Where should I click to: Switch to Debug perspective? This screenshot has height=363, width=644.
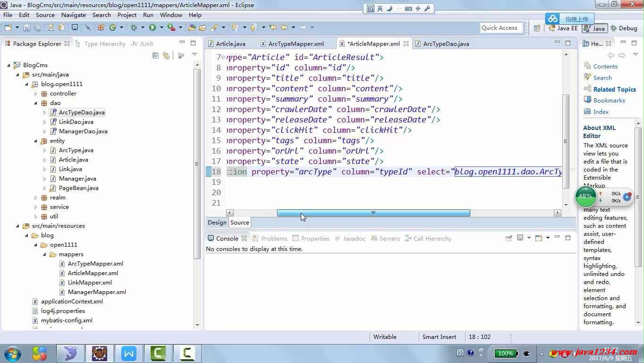coord(624,28)
